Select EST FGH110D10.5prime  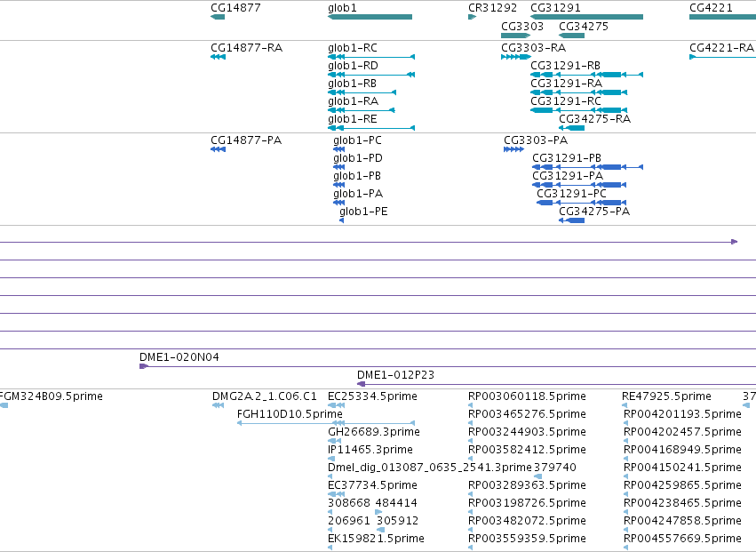click(x=326, y=423)
